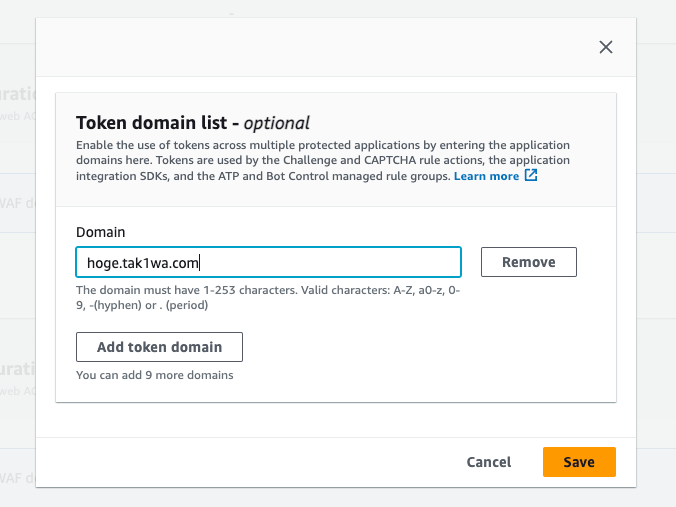Add another token domain

click(159, 347)
